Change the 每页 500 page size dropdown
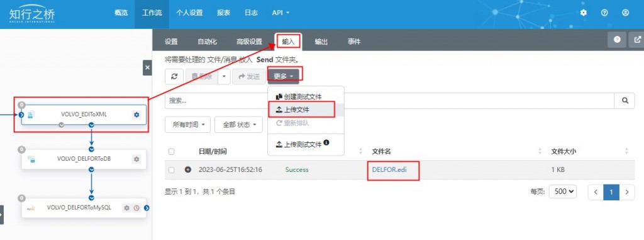 tap(565, 191)
